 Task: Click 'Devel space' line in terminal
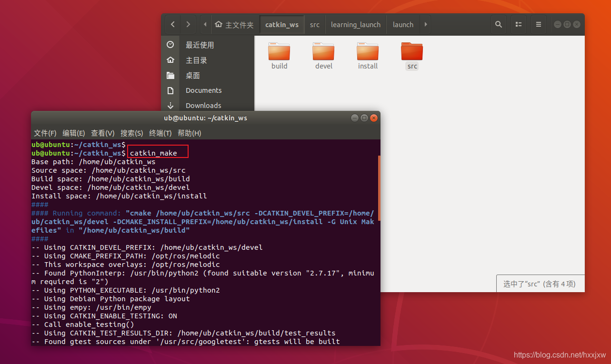pos(110,187)
